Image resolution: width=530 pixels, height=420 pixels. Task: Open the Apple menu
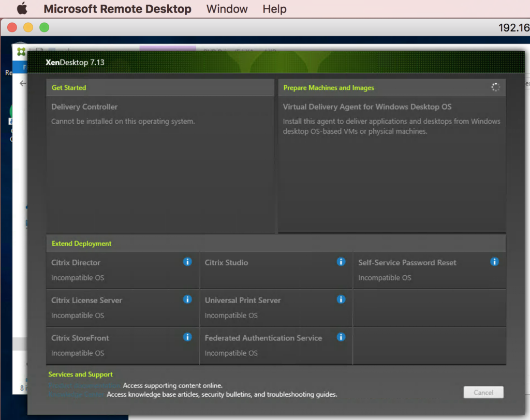[22, 8]
